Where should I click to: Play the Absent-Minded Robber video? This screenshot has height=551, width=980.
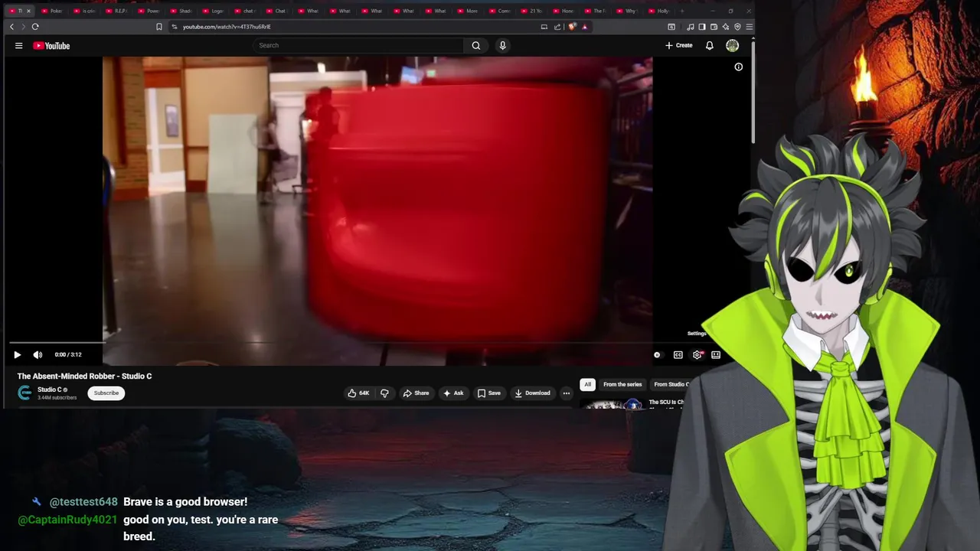coord(17,354)
